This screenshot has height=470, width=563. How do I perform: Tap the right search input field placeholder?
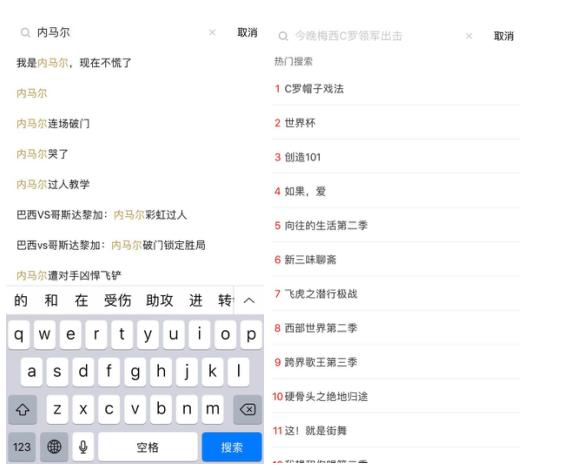tap(348, 36)
